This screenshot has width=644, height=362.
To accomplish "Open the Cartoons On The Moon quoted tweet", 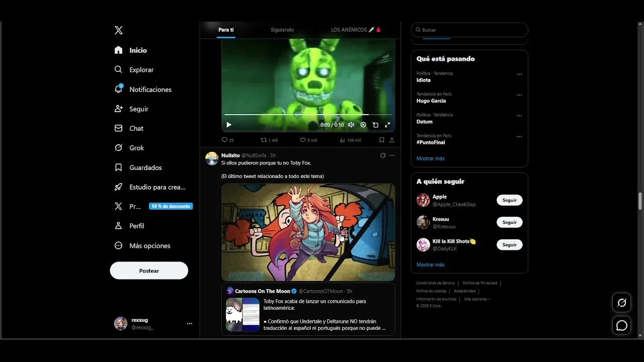I will point(308,309).
